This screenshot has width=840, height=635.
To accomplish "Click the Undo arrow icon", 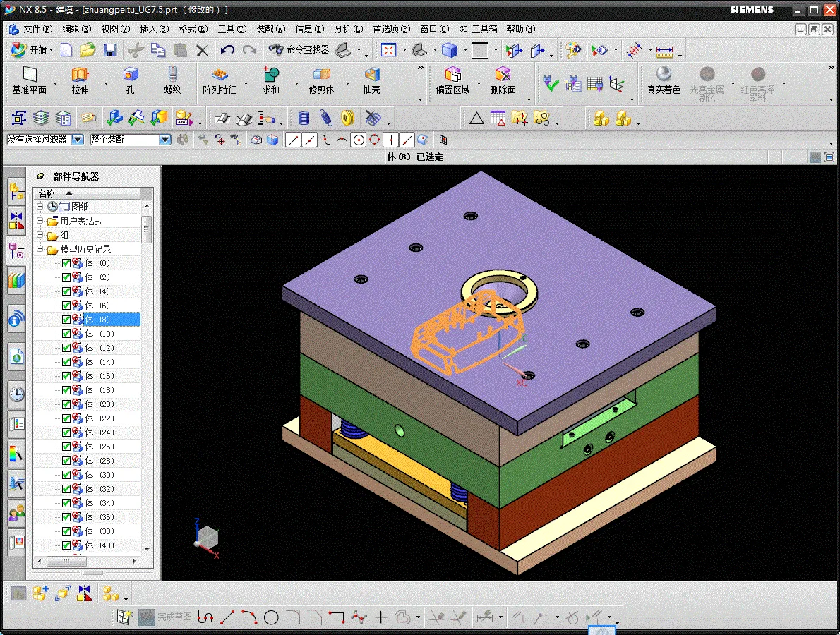I will (x=227, y=50).
